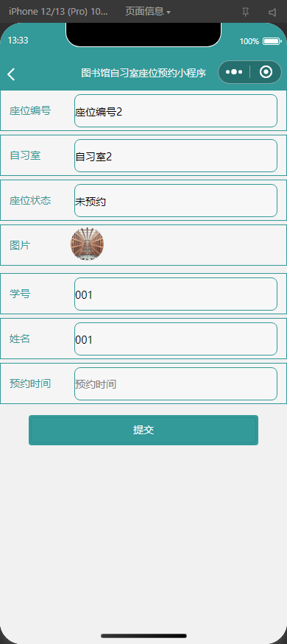Mute simulator sound with speaker icon
287x644 pixels.
point(272,13)
